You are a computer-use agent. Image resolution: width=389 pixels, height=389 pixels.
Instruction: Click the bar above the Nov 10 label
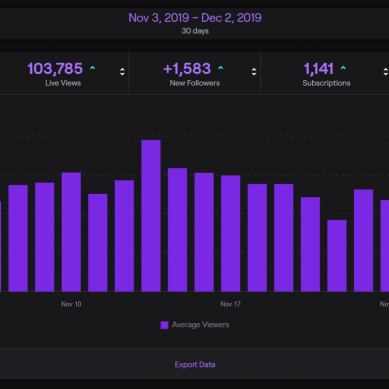[71, 232]
